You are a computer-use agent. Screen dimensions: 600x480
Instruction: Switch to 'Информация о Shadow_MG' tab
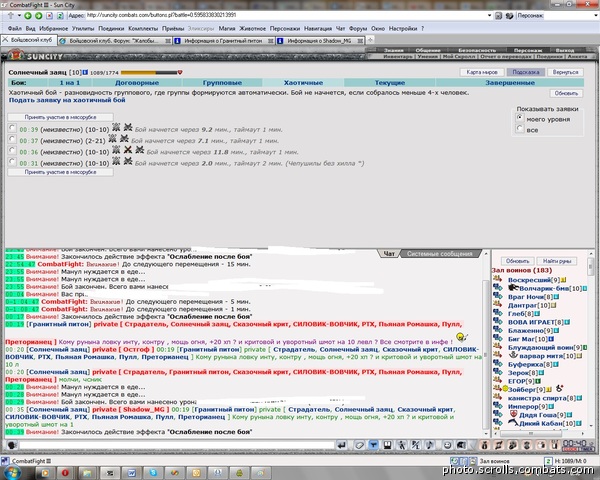click(319, 41)
